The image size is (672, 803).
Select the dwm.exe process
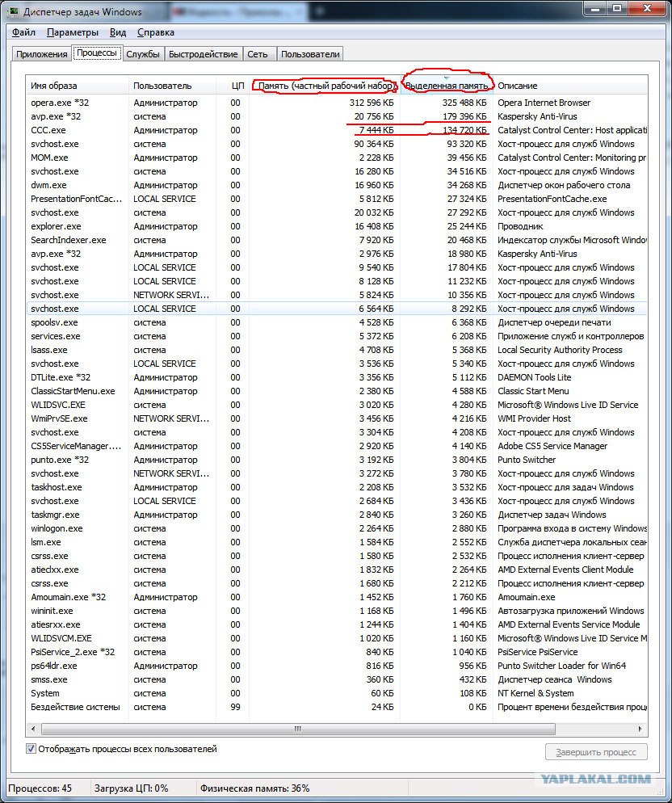[x=337, y=185]
